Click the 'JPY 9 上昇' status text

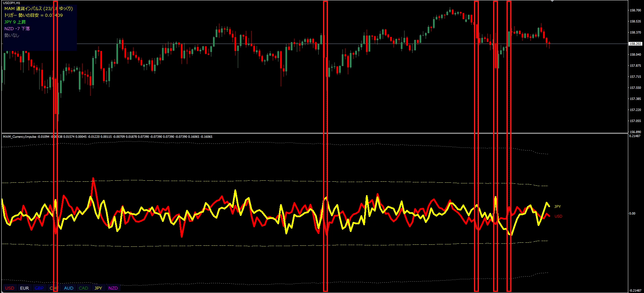15,22
